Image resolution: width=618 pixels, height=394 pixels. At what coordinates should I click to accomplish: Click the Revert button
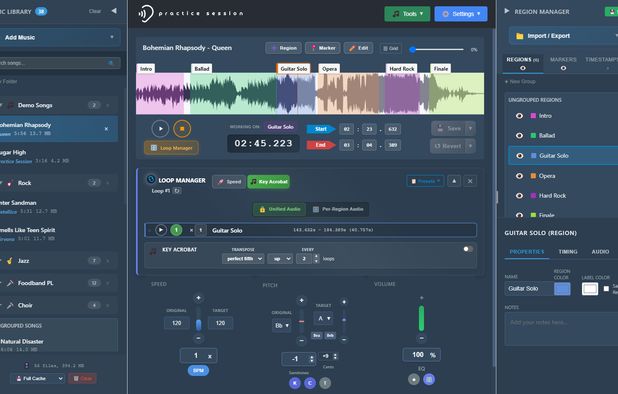tap(448, 146)
